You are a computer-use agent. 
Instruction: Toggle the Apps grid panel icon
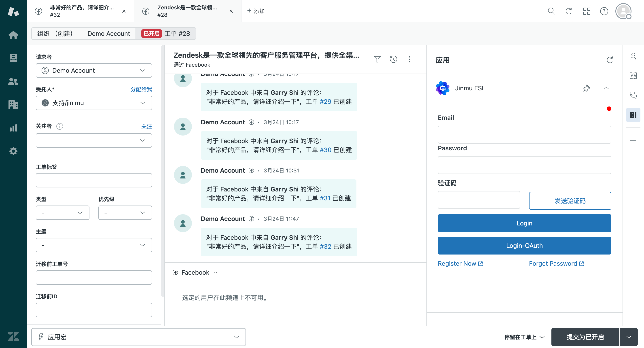[x=633, y=115]
